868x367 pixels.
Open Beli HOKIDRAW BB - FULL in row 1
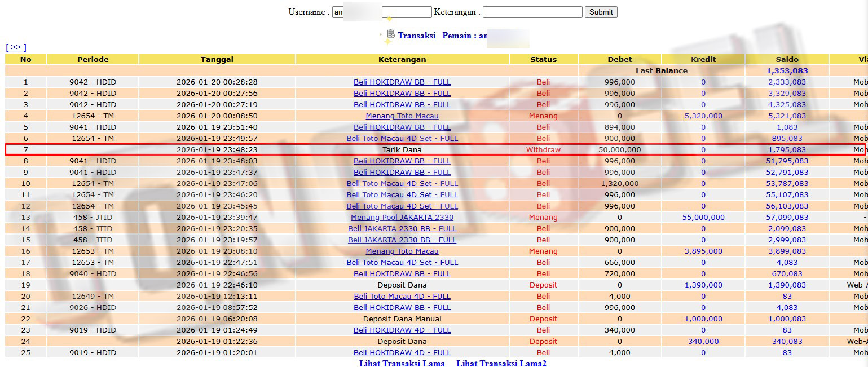pyautogui.click(x=402, y=82)
